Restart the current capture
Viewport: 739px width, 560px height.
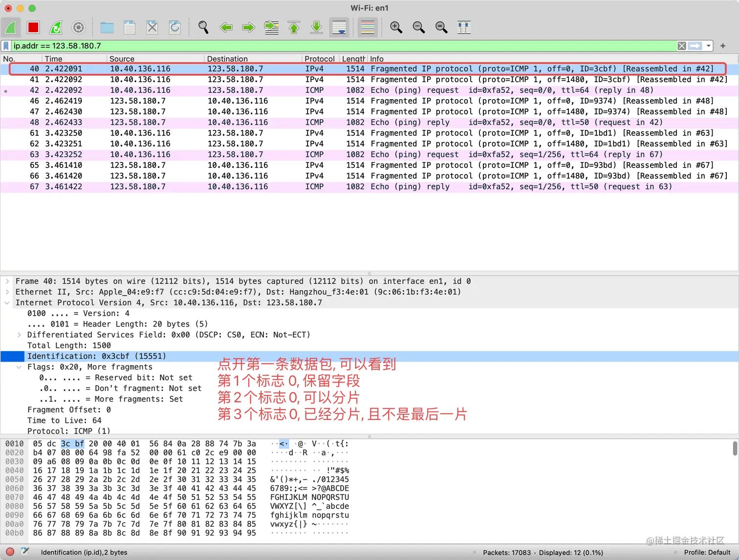pos(56,27)
